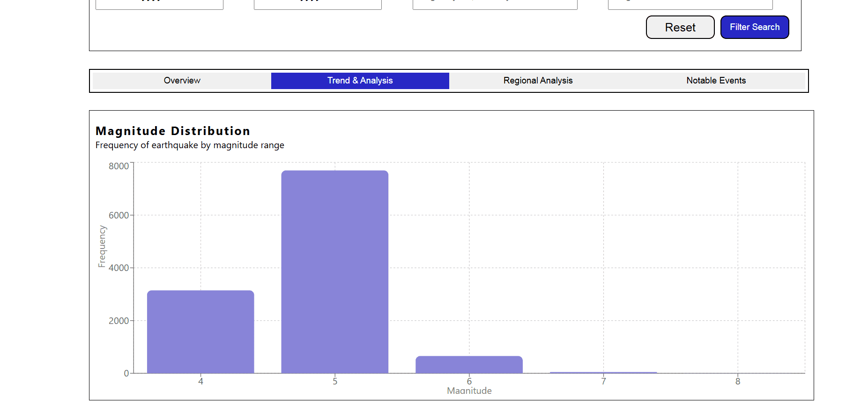Switch to the Overview tab
The width and height of the screenshot is (868, 414).
tap(182, 81)
